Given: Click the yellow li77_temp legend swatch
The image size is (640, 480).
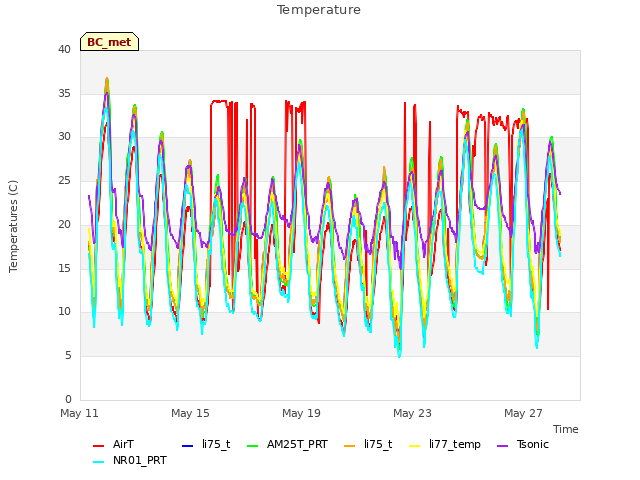Looking at the screenshot, I should point(415,445).
